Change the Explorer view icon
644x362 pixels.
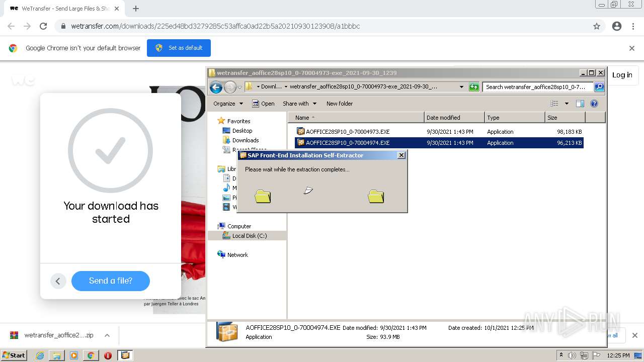coord(554,104)
